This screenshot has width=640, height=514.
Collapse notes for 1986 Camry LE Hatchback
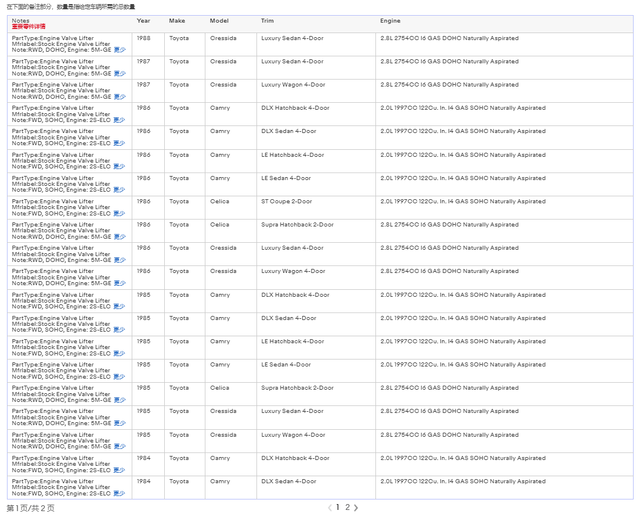[119, 167]
